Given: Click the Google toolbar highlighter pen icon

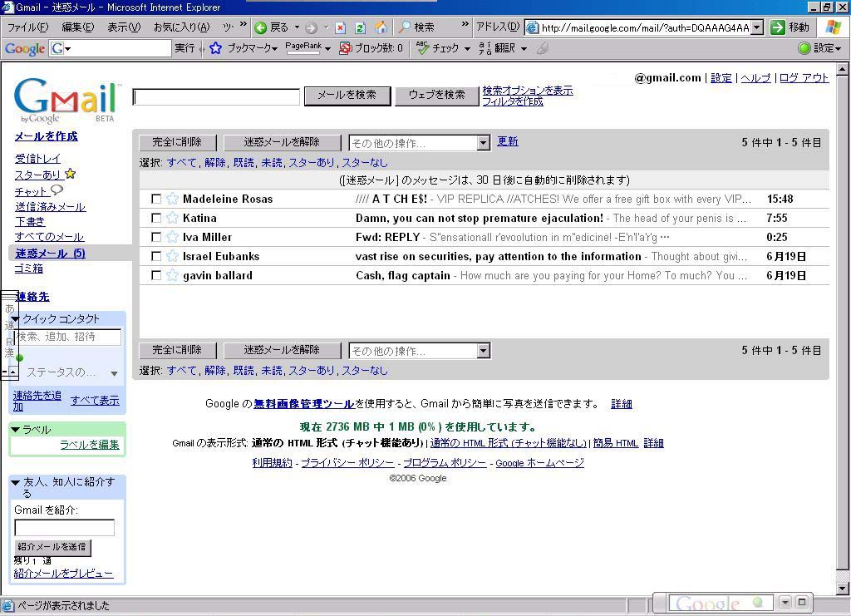Looking at the screenshot, I should [x=543, y=48].
